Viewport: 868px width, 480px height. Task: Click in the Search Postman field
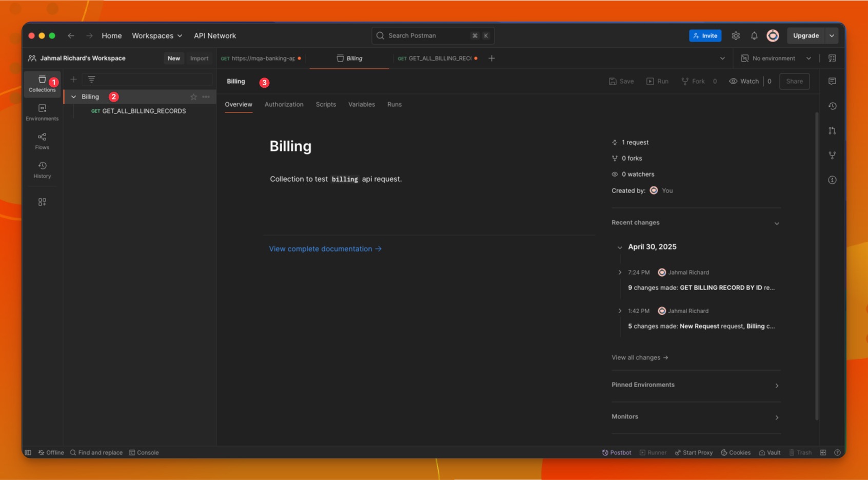coord(432,35)
